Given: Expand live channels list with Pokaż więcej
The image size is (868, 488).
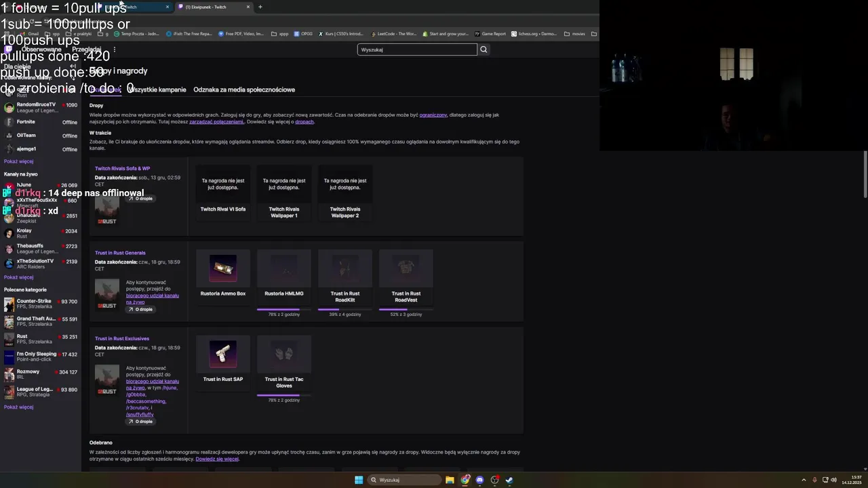Looking at the screenshot, I should coord(18,277).
